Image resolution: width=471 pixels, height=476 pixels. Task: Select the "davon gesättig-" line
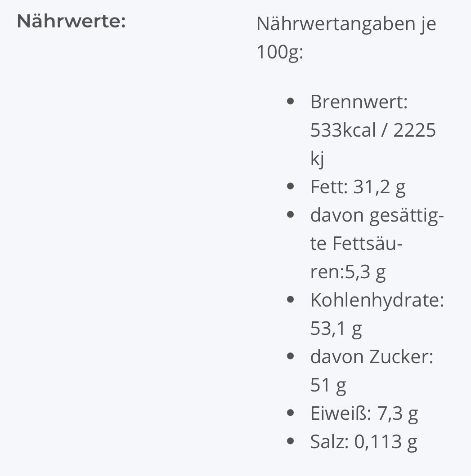377,215
